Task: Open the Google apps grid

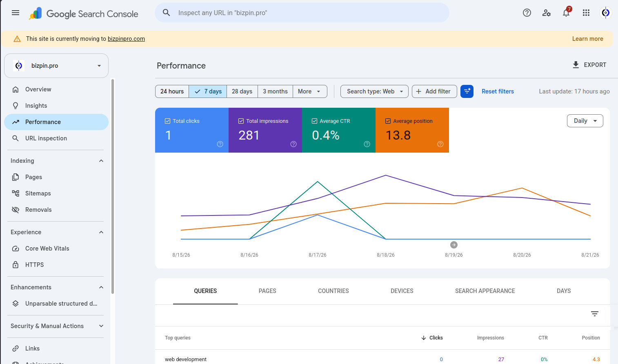Action: (x=586, y=13)
